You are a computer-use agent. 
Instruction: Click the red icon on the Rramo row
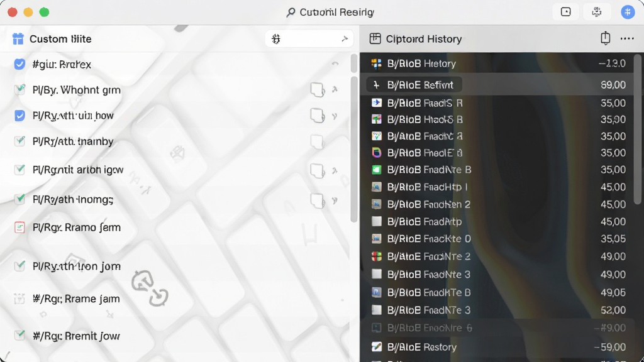coord(19,228)
